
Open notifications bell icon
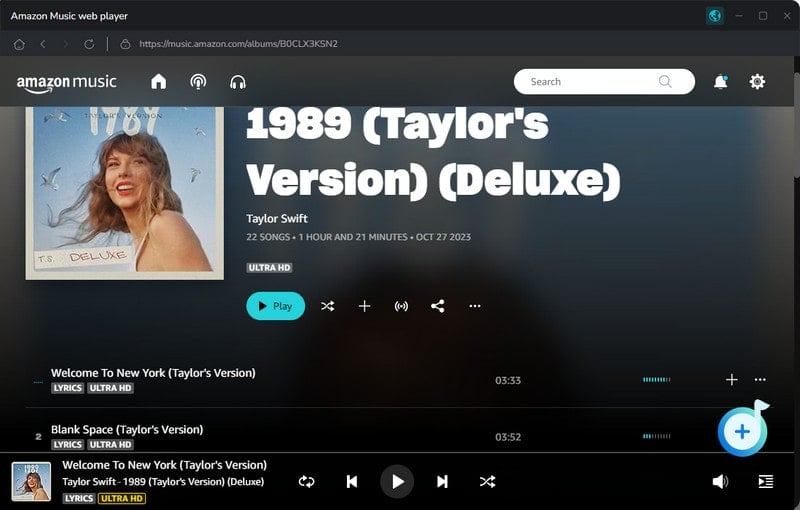pyautogui.click(x=720, y=82)
